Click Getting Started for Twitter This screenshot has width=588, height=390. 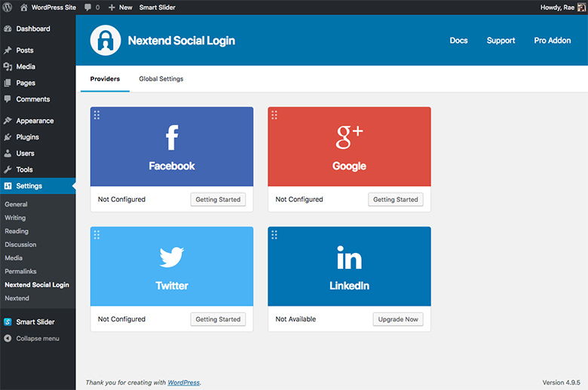coord(218,319)
